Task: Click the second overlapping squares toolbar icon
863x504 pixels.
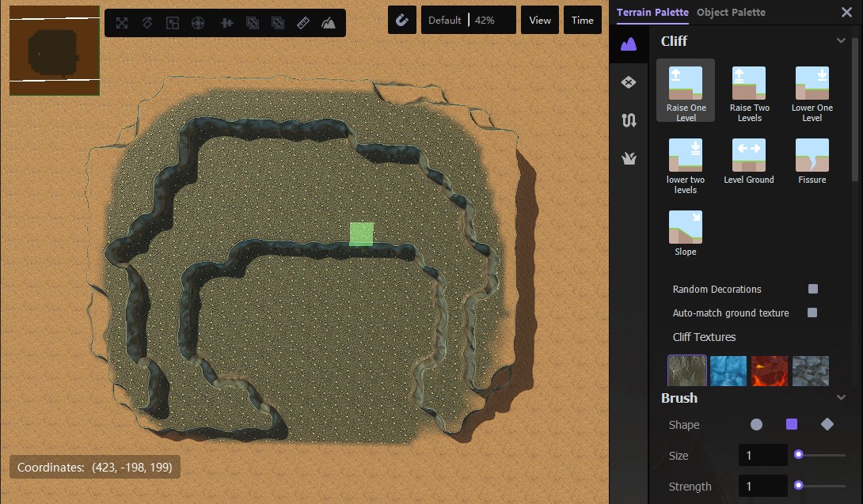Action: pyautogui.click(x=278, y=23)
